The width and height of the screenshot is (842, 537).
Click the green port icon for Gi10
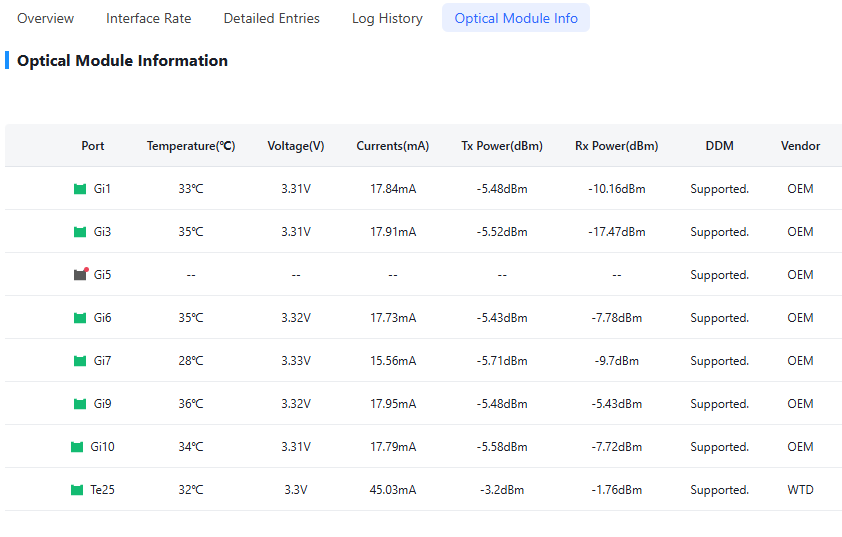click(x=77, y=447)
